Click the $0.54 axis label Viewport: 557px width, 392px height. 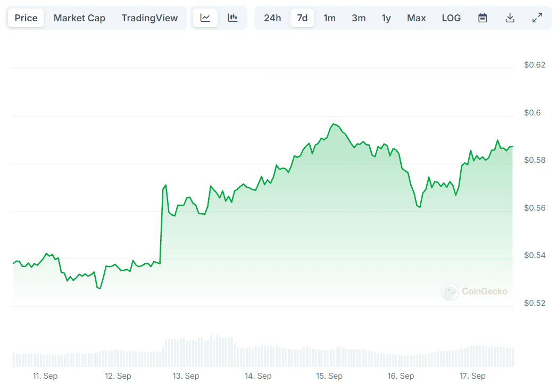click(x=534, y=255)
